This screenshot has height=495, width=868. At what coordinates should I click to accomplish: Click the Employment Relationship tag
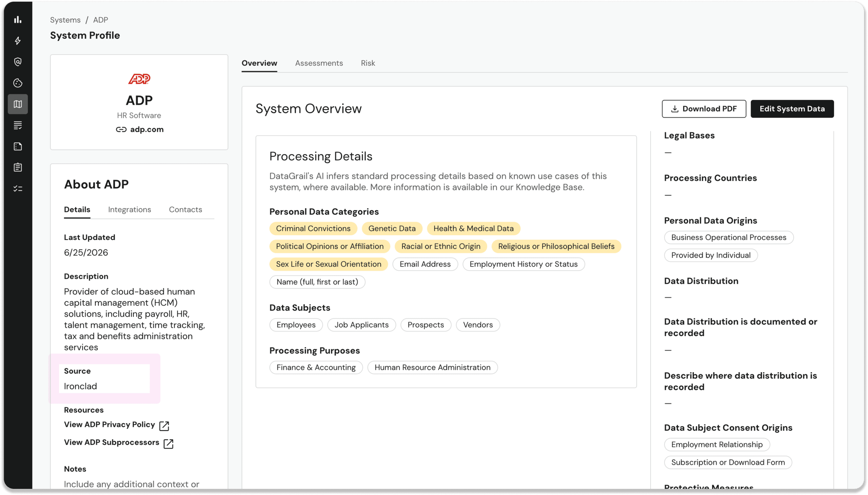pos(716,444)
